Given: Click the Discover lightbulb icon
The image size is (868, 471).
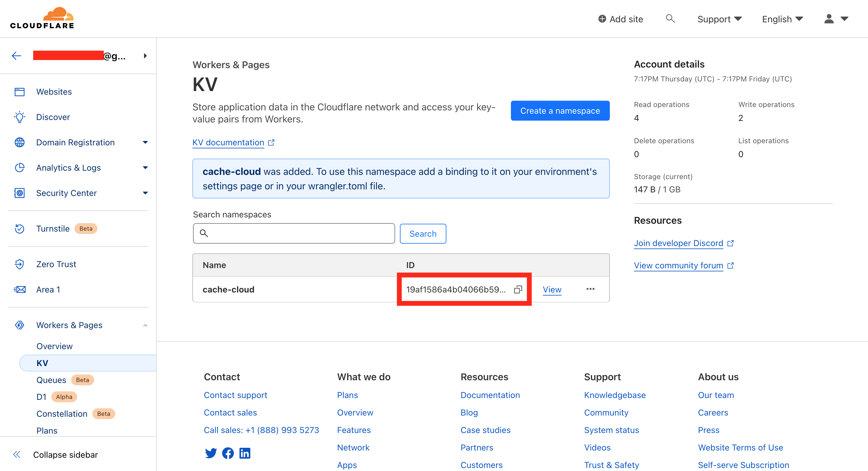Looking at the screenshot, I should coord(20,117).
